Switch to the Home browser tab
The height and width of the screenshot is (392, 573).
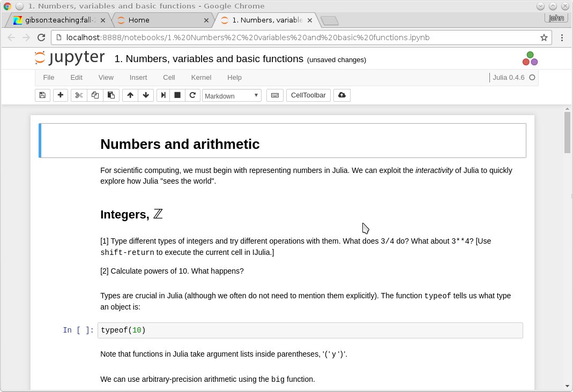(161, 20)
